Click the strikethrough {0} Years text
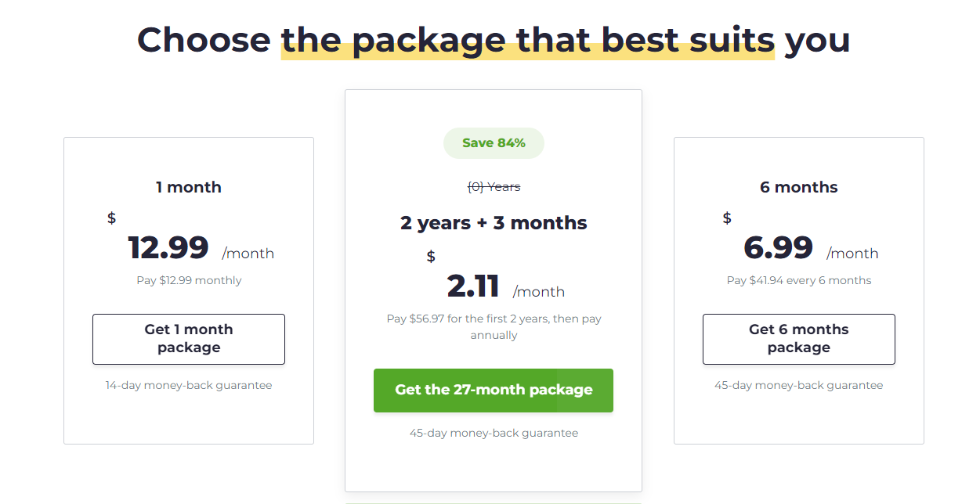The image size is (980, 504). coord(494,187)
